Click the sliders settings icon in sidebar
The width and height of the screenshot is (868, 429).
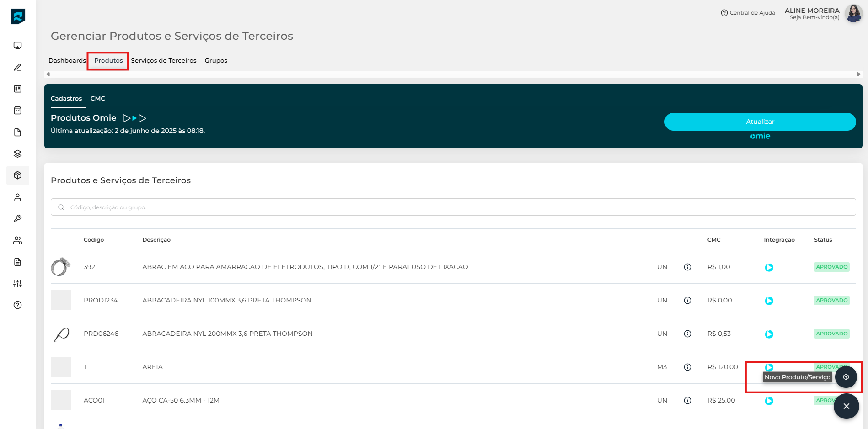coord(18,284)
